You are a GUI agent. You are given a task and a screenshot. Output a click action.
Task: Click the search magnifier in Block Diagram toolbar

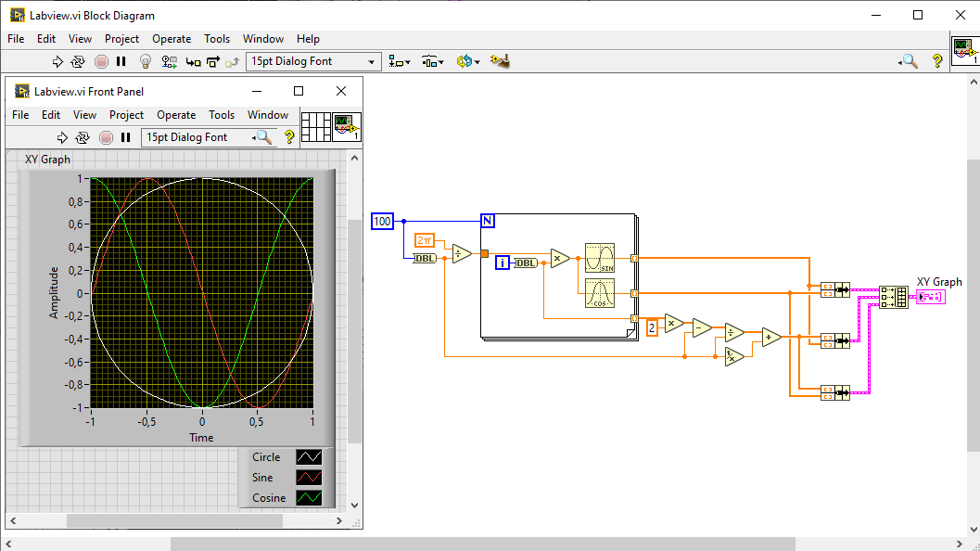910,61
